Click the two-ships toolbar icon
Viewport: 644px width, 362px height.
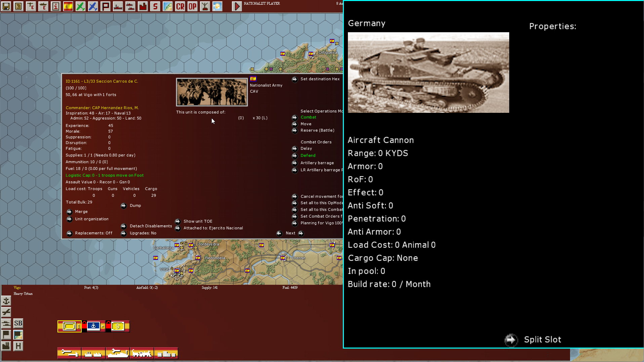tap(130, 6)
